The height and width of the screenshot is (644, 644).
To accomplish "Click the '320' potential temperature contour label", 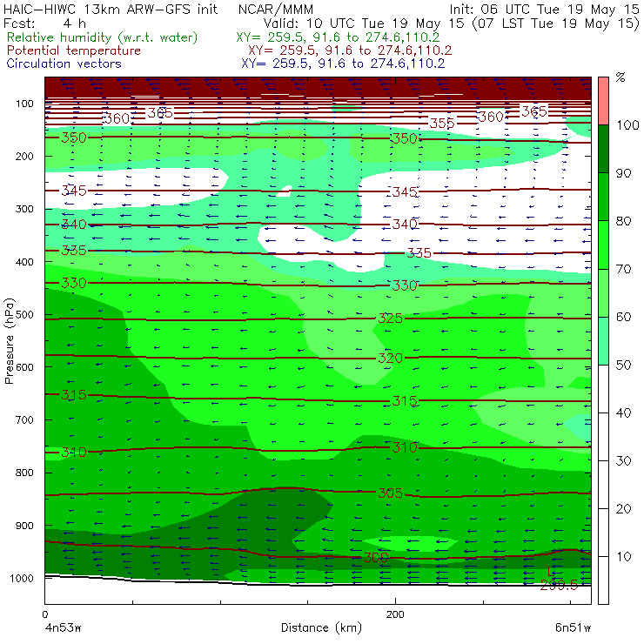I will coord(390,359).
